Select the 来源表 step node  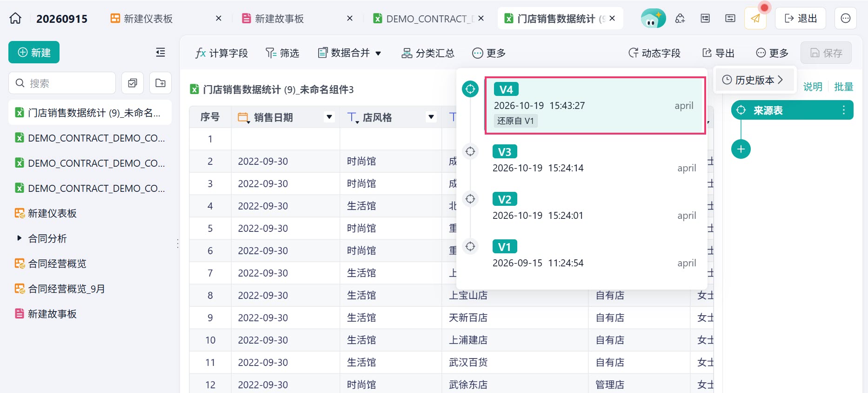click(x=792, y=110)
